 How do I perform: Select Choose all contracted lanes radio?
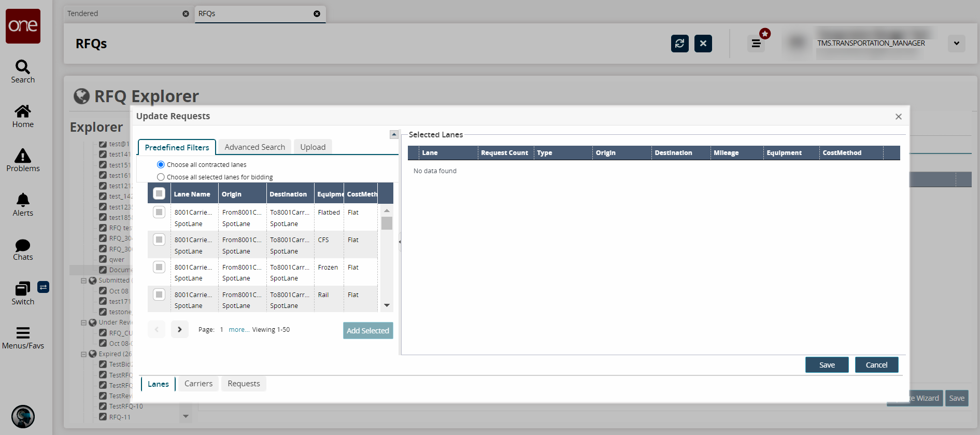coord(161,164)
